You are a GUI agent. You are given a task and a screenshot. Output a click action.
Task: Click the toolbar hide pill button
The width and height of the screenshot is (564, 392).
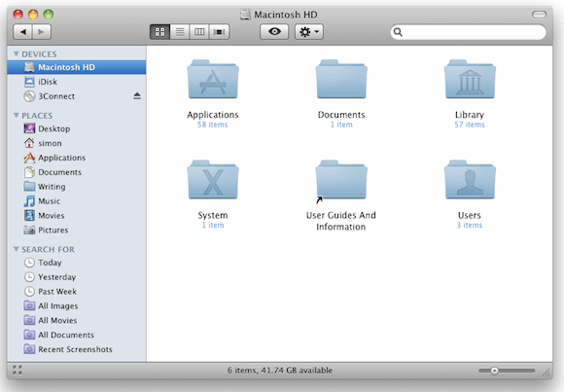539,15
